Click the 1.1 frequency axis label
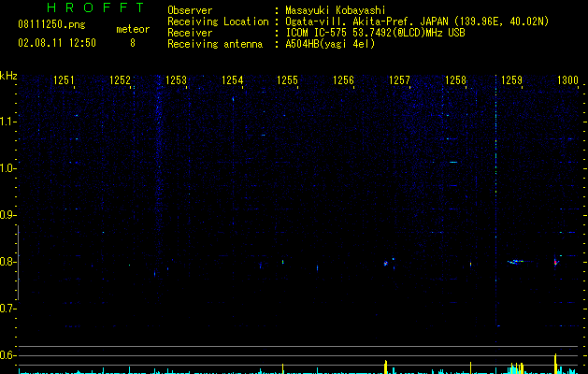Screen dimensions: 588x374 pyautogui.click(x=7, y=122)
